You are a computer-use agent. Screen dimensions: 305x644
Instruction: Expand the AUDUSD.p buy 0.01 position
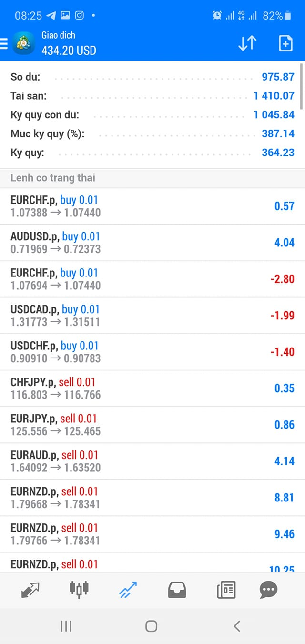coord(152,243)
